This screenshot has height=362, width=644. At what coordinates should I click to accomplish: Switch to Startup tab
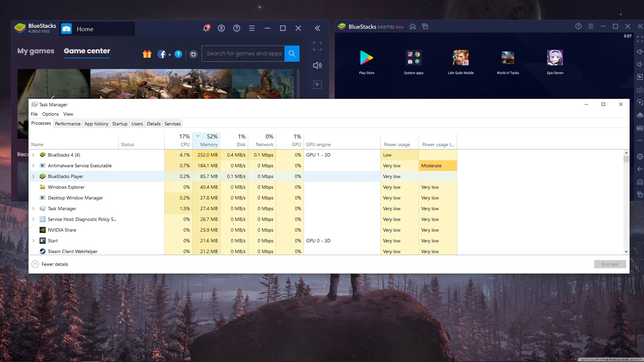point(120,124)
